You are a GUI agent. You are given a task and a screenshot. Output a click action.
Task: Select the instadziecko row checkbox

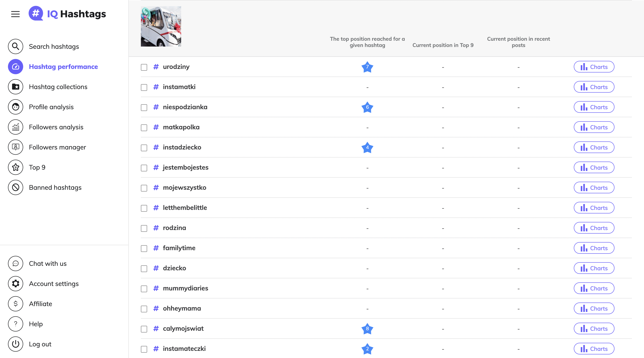[144, 148]
